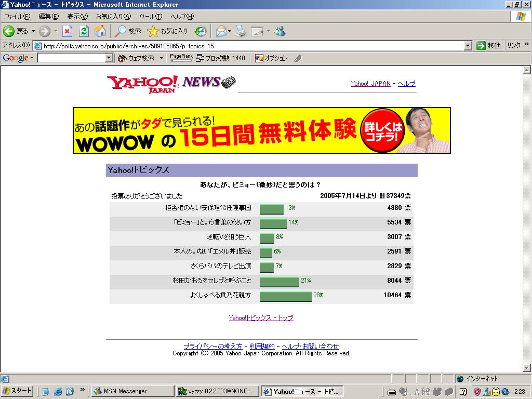Open the Messenger people icon in the toolbar
Image resolution: width=532 pixels, height=399 pixels.
click(280, 32)
